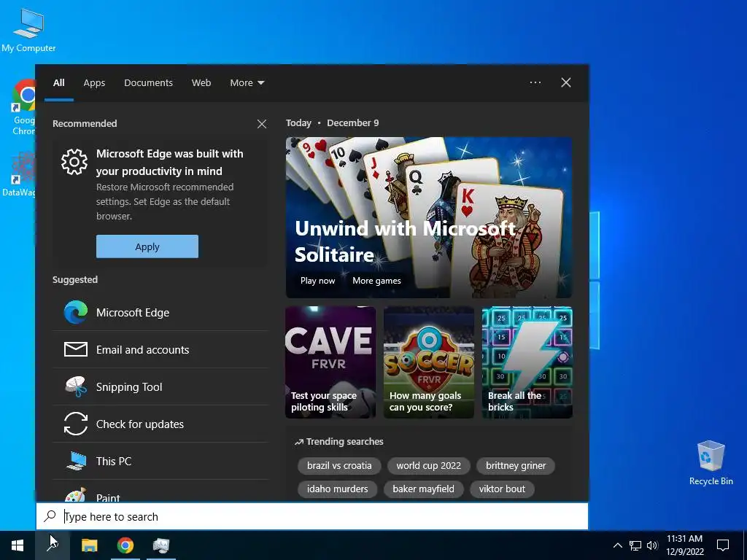The width and height of the screenshot is (747, 560).
Task: Open Microsoft Edge from suggested list
Action: point(160,312)
